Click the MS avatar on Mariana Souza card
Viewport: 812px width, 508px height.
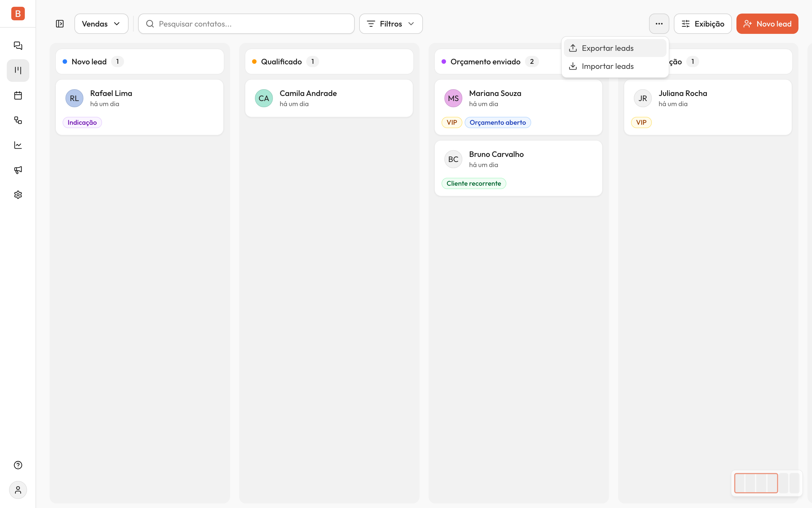pos(453,98)
